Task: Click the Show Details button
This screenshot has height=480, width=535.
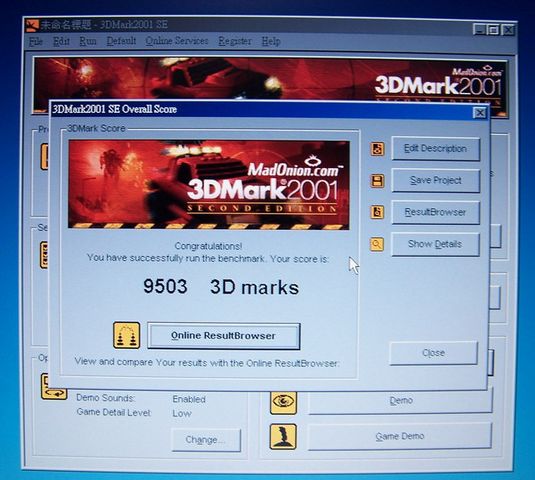Action: pos(435,244)
